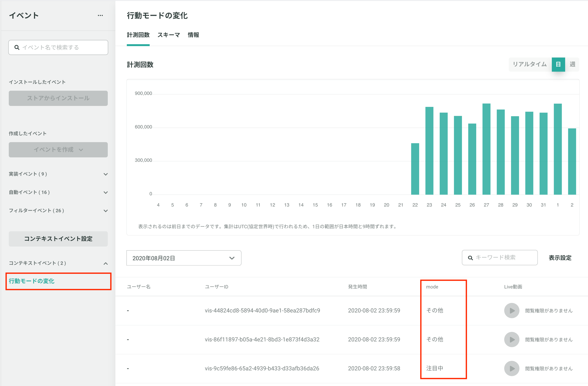Click the chart bar for day 2
This screenshot has width=588, height=386.
click(572, 162)
